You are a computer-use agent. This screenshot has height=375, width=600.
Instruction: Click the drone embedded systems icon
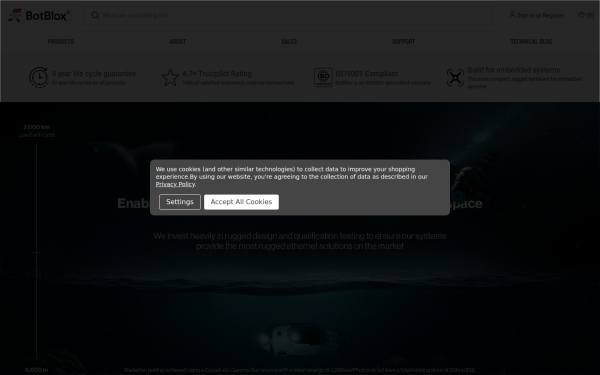455,78
